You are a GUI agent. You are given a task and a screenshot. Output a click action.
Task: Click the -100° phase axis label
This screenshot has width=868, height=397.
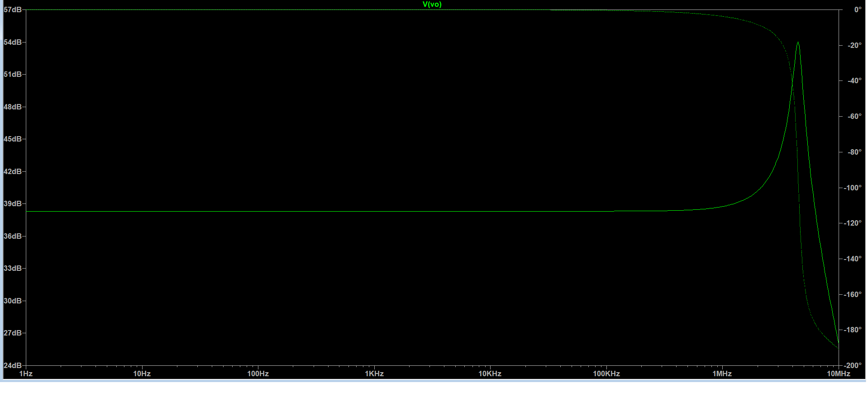853,188
